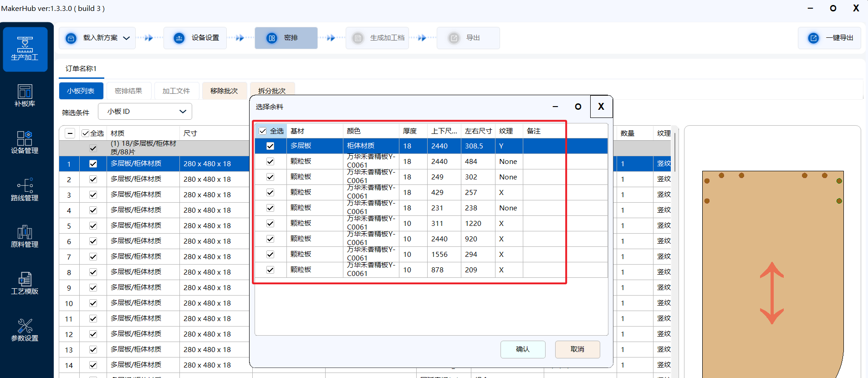Click 取消 to dismiss the dialog
This screenshot has width=868, height=378.
coord(577,349)
